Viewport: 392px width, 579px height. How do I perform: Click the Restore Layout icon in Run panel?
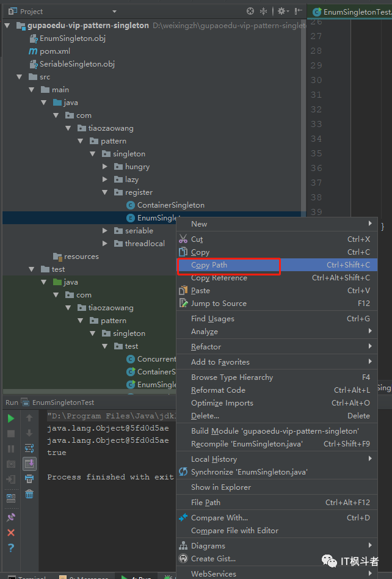pos(11,498)
